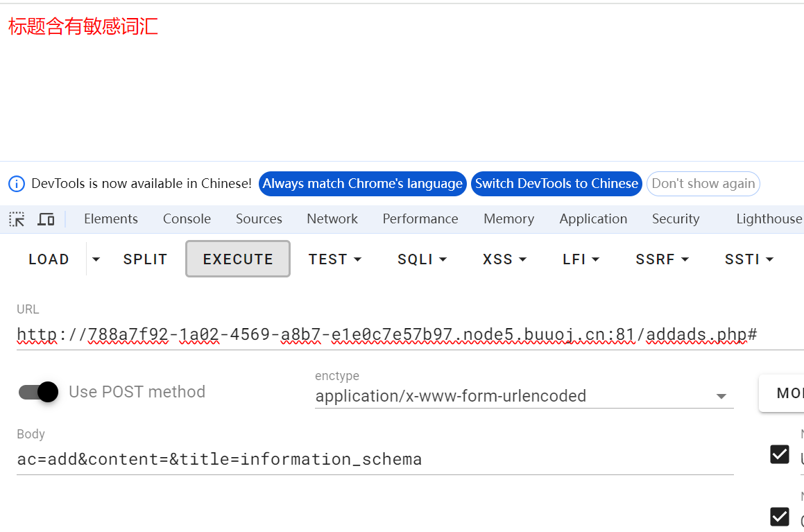The height and width of the screenshot is (532, 804).
Task: Expand the SSTI dropdown menu
Action: coord(749,259)
